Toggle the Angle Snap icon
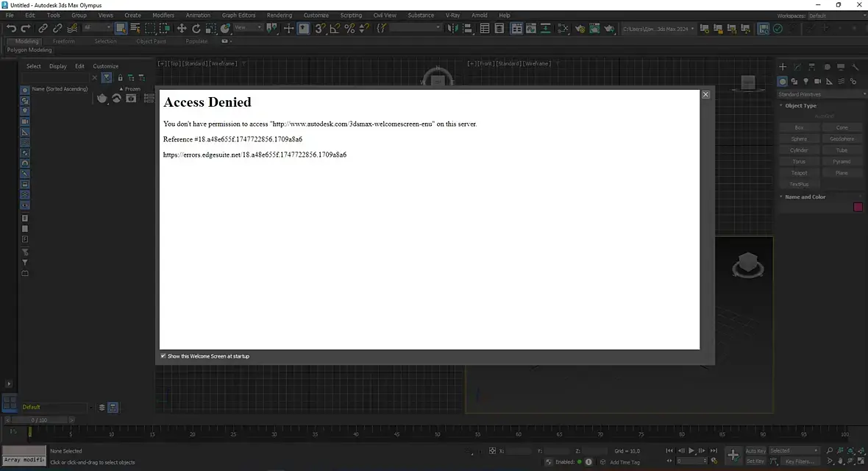The image size is (868, 471). 335,28
